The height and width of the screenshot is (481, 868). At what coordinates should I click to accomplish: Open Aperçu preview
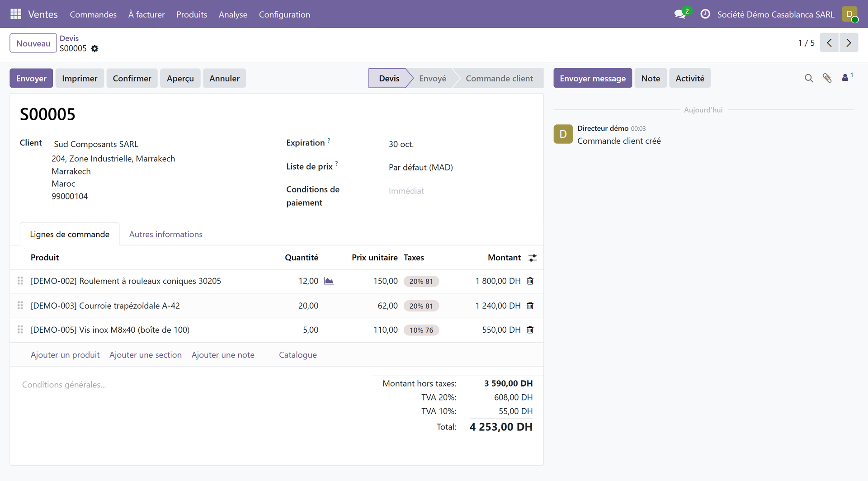click(x=180, y=78)
